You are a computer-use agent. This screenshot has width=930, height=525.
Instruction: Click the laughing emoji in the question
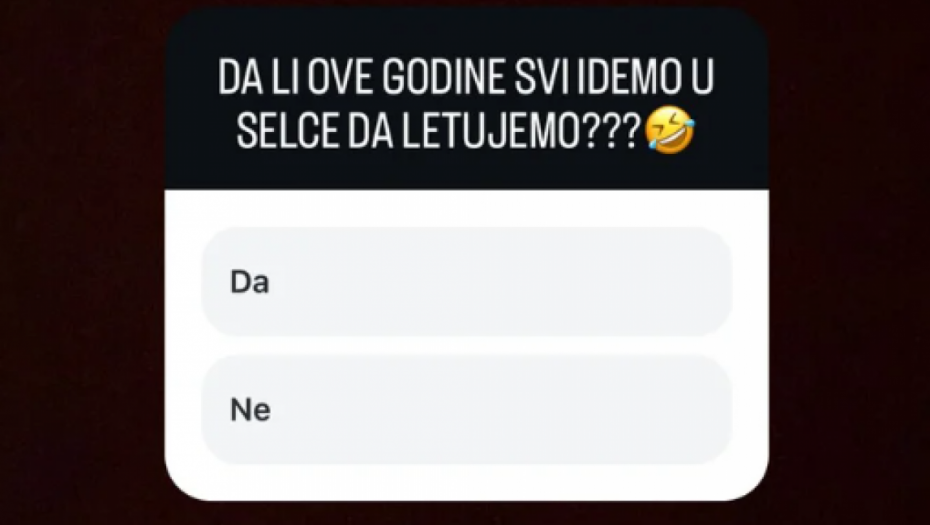tap(670, 130)
